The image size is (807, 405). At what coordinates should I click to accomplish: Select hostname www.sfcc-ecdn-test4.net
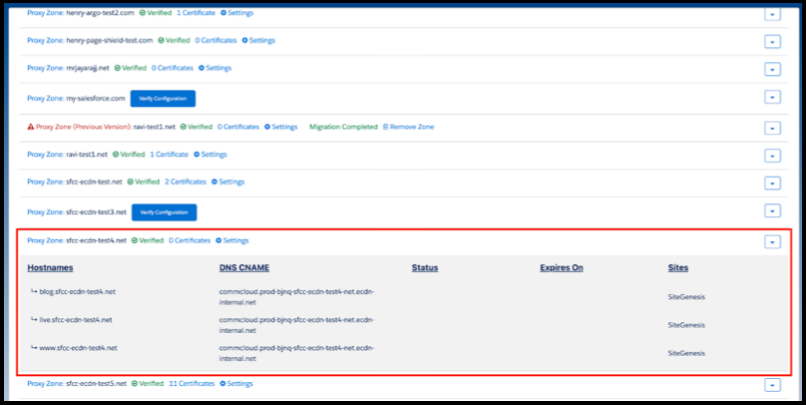click(78, 348)
